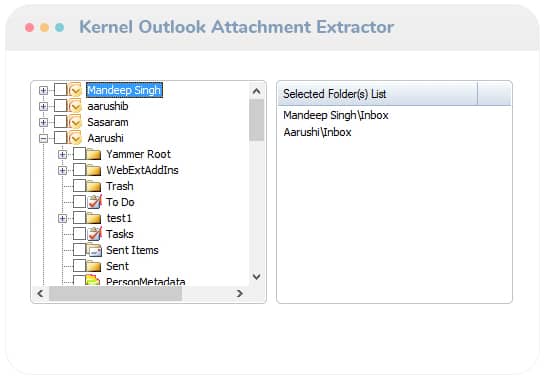Click the Tasks checklist icon
545x380 pixels.
click(94, 234)
